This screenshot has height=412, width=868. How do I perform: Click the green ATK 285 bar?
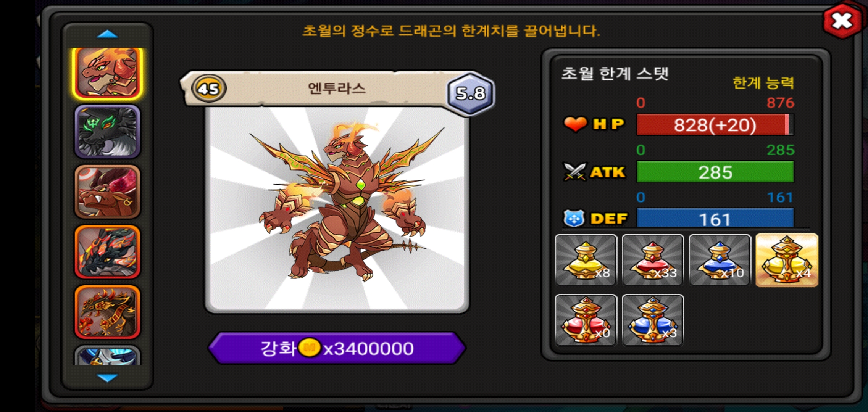(715, 172)
